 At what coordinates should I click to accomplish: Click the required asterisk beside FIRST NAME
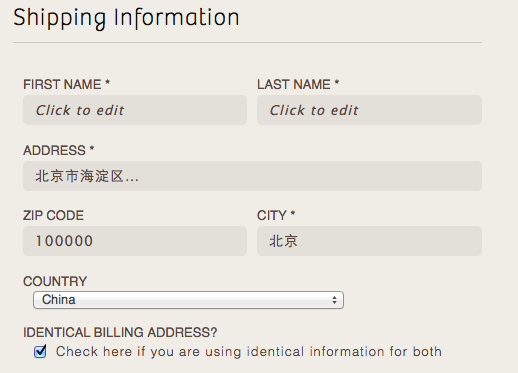click(x=107, y=82)
